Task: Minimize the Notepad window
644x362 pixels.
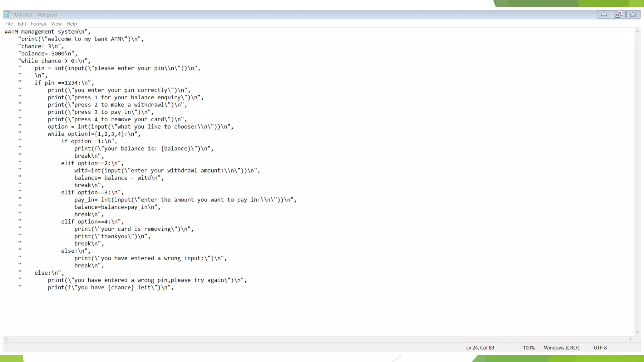Action: coord(604,15)
